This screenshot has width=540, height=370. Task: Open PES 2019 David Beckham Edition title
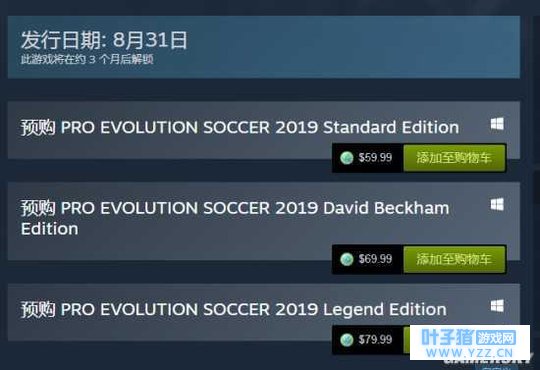(235, 218)
